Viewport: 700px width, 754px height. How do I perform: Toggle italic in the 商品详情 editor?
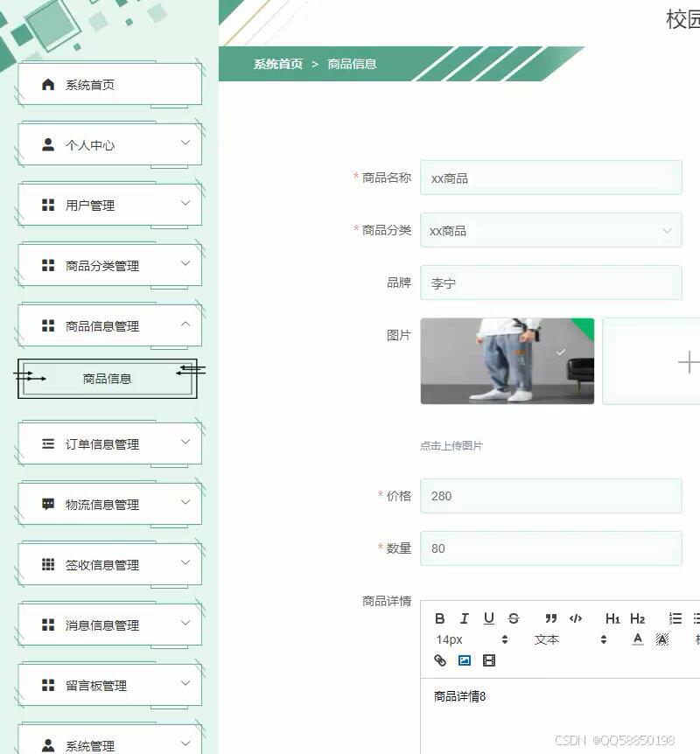click(x=465, y=618)
